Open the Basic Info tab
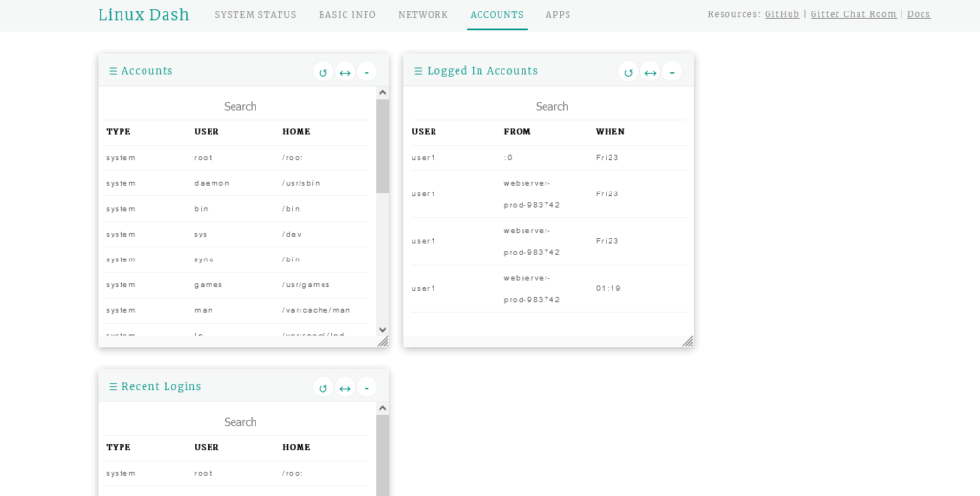The height and width of the screenshot is (496, 980). point(347,15)
